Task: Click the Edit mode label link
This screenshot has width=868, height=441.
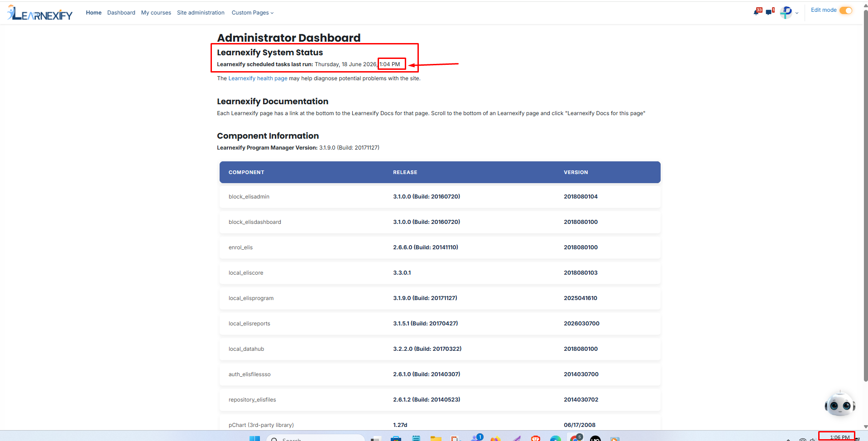Action: pos(824,10)
